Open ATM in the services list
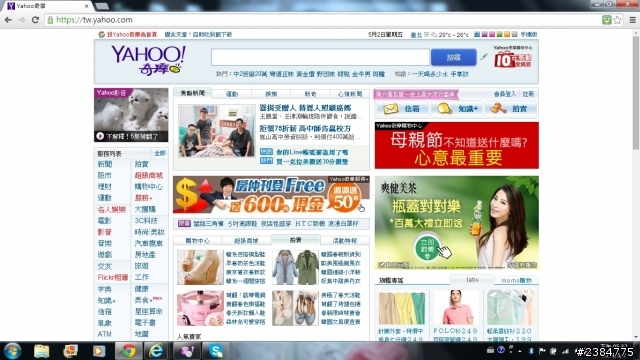640x360 pixels. click(104, 334)
